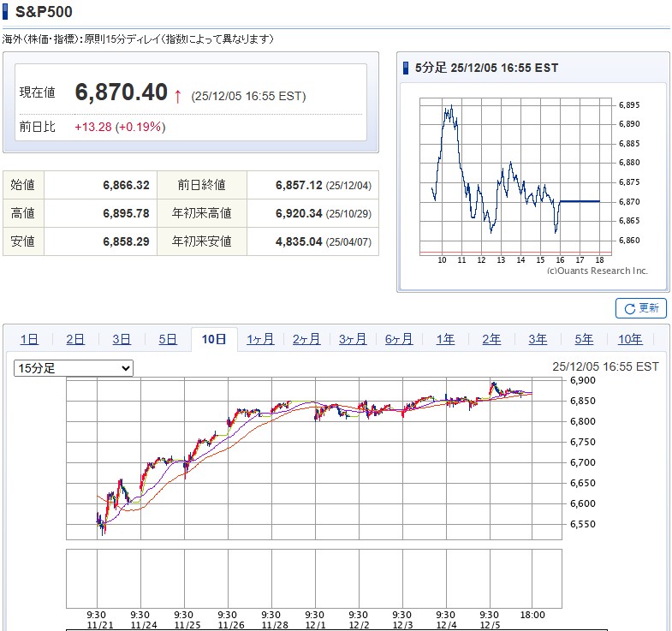This screenshot has height=631, width=672.
Task: Choose the 10年 period tab
Action: 630,340
